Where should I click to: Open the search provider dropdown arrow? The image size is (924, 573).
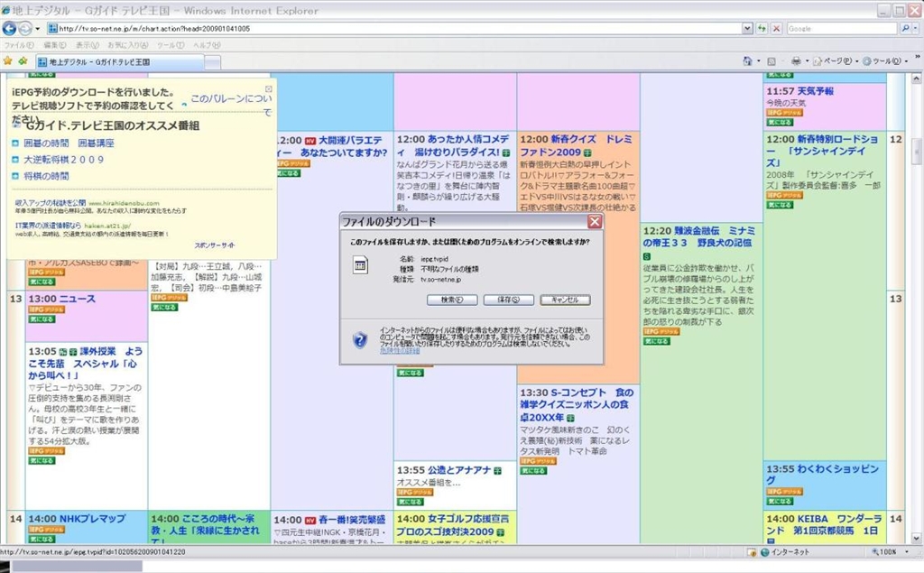click(x=915, y=28)
